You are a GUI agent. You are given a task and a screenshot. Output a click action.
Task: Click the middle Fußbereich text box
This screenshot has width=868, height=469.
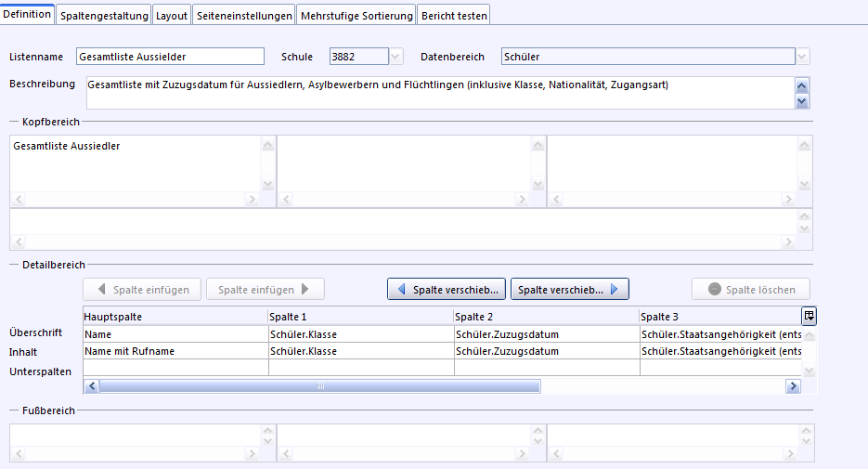pos(405,436)
